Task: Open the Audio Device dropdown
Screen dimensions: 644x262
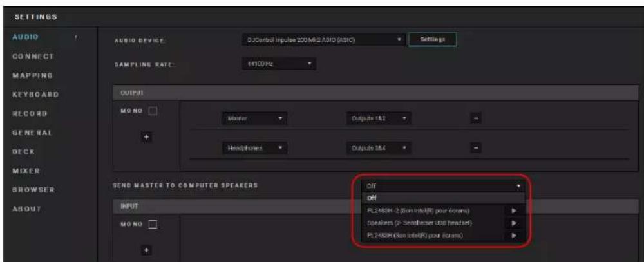Action: [x=323, y=41]
